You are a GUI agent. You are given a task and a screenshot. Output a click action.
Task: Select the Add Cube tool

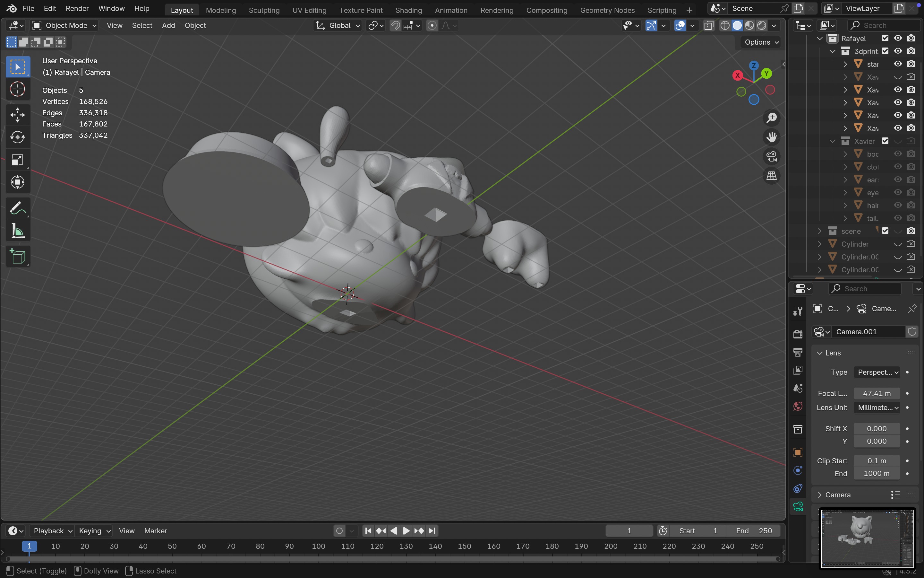click(18, 256)
